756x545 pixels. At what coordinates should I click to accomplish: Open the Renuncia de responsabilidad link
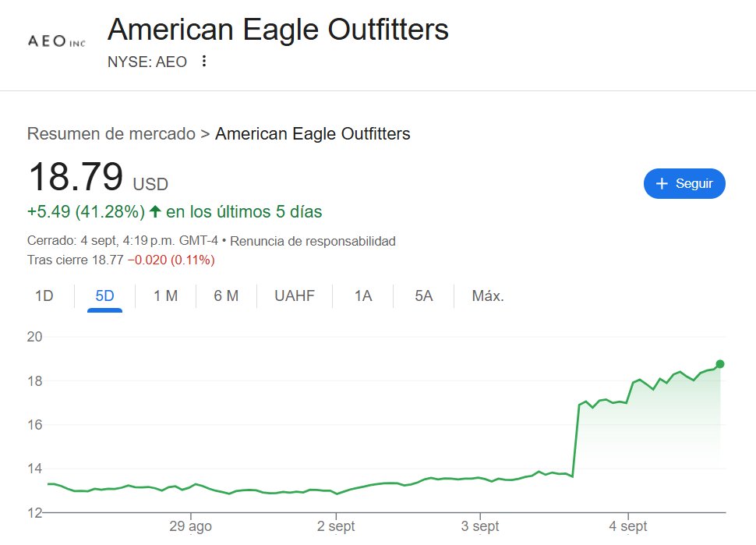313,241
